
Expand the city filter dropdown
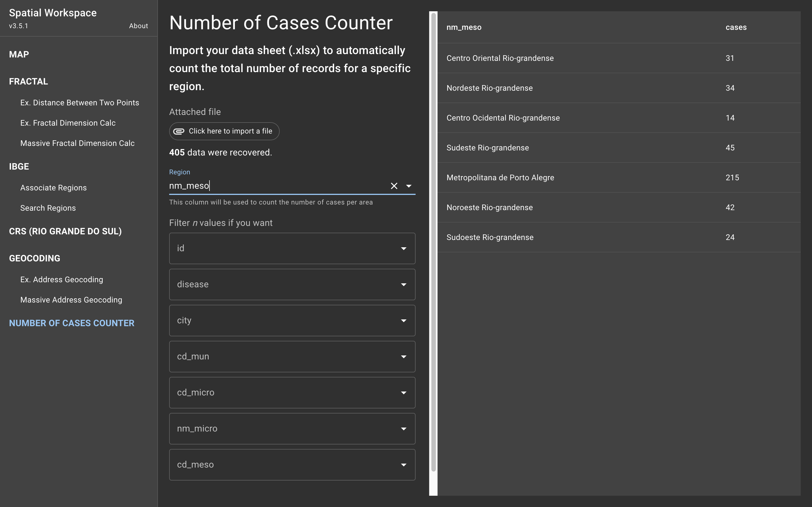404,321
